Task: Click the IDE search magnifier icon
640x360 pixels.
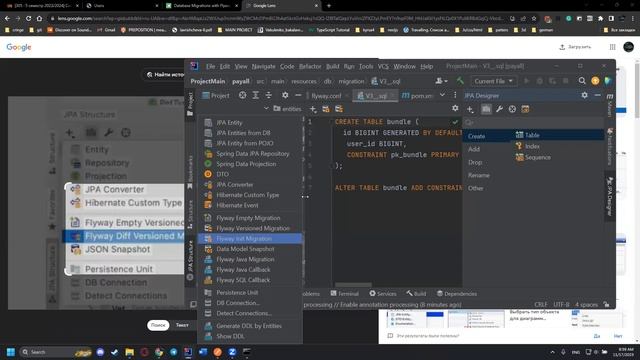Action: pos(582,81)
